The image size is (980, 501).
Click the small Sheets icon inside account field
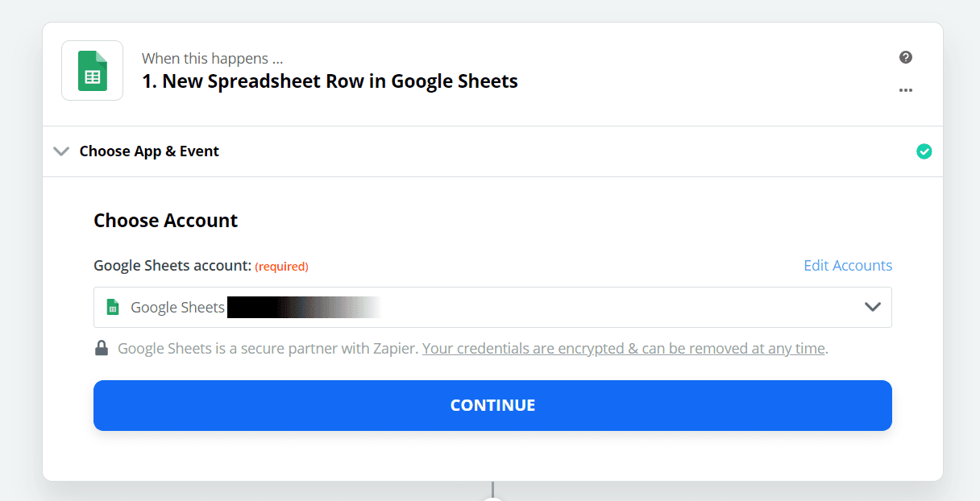113,307
